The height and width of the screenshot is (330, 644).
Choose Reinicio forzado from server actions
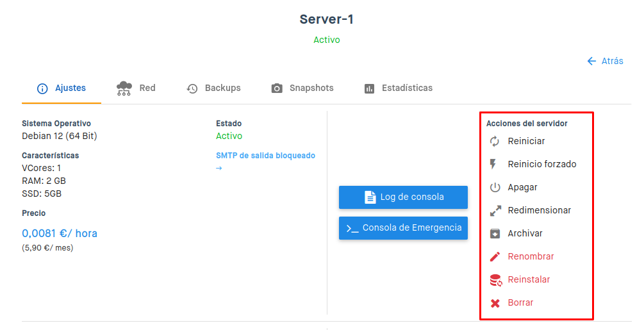tap(542, 164)
